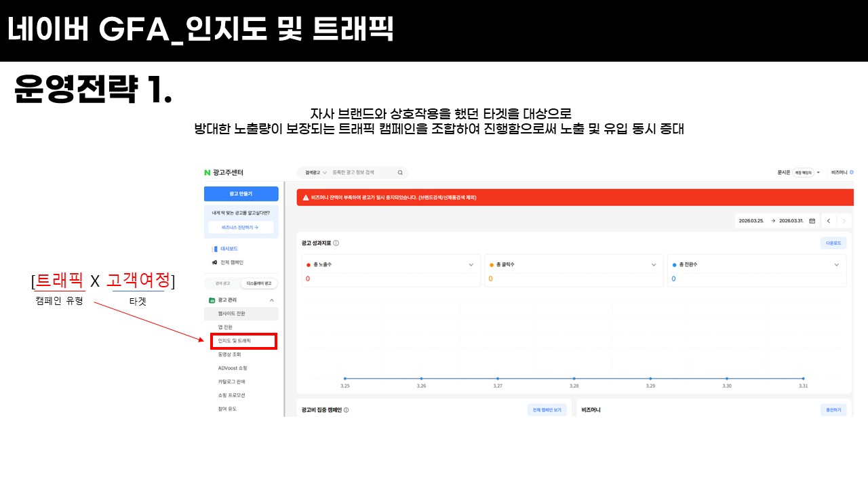Viewport: 868px width, 488px height.
Task: Expand the 총 노출수 metric dropdown
Action: (471, 265)
